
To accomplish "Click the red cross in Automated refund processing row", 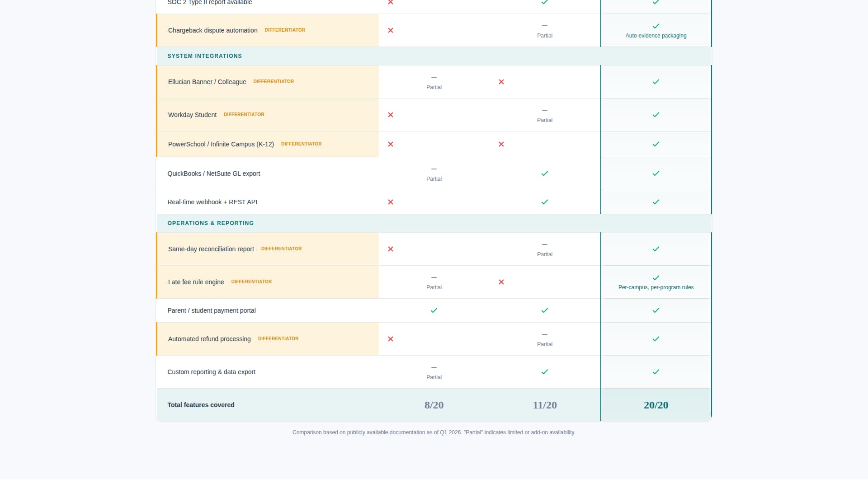I will pyautogui.click(x=391, y=339).
